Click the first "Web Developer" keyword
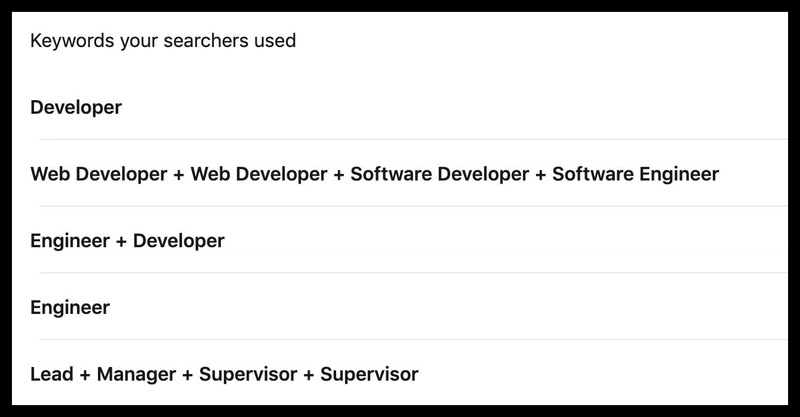This screenshot has height=417, width=800. (x=98, y=174)
